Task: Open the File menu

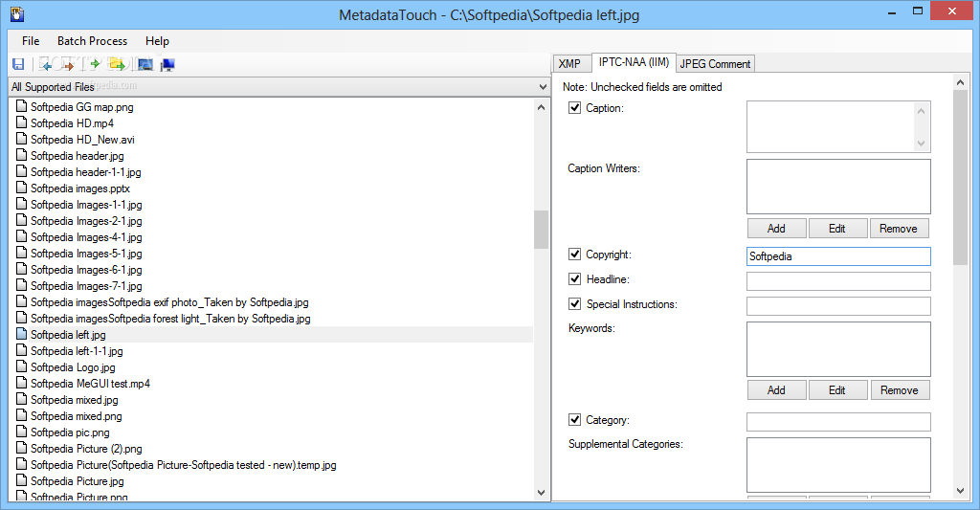Action: click(31, 40)
